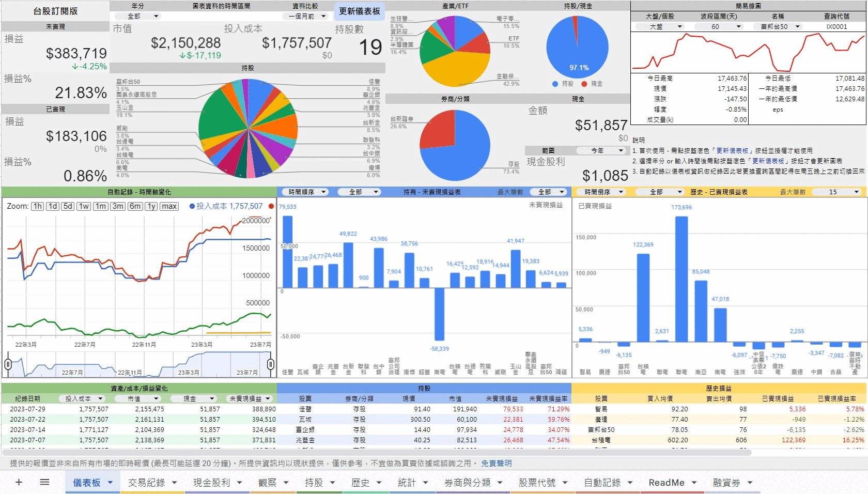Grab the left range handle of the timeline
Image resolution: width=868 pixels, height=494 pixels.
pyautogui.click(x=8, y=364)
